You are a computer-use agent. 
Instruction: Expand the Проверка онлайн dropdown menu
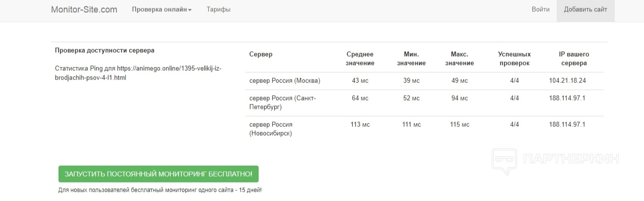pyautogui.click(x=161, y=9)
